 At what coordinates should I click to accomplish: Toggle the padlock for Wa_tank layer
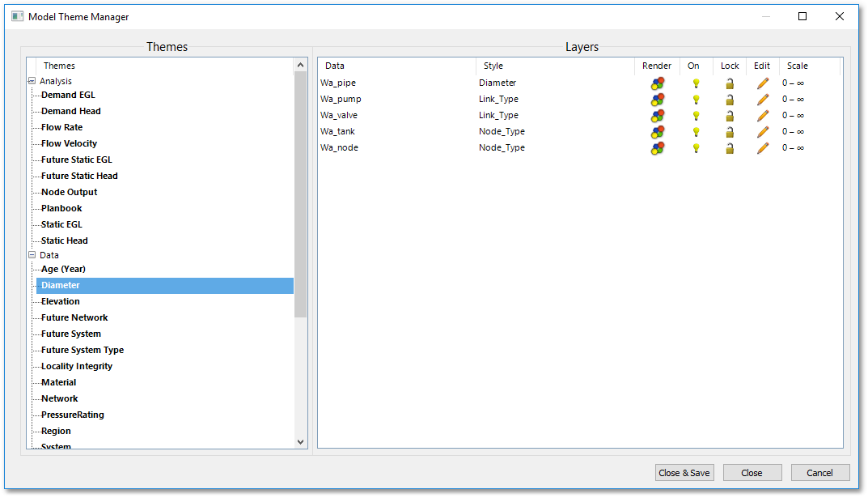click(730, 132)
